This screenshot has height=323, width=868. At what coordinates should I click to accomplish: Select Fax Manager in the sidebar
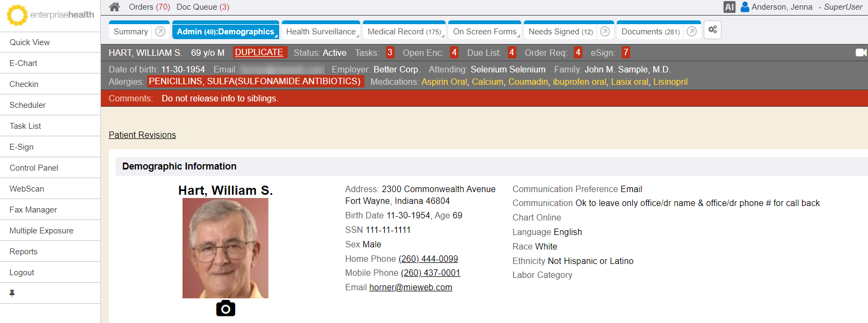33,210
